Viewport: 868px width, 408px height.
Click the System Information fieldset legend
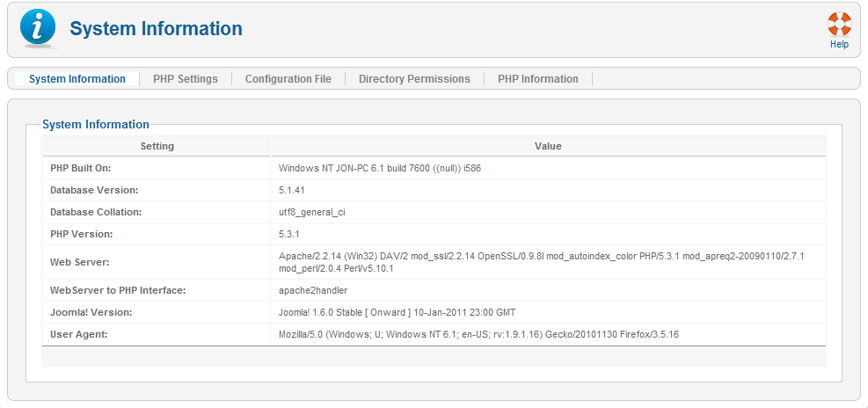tap(96, 125)
